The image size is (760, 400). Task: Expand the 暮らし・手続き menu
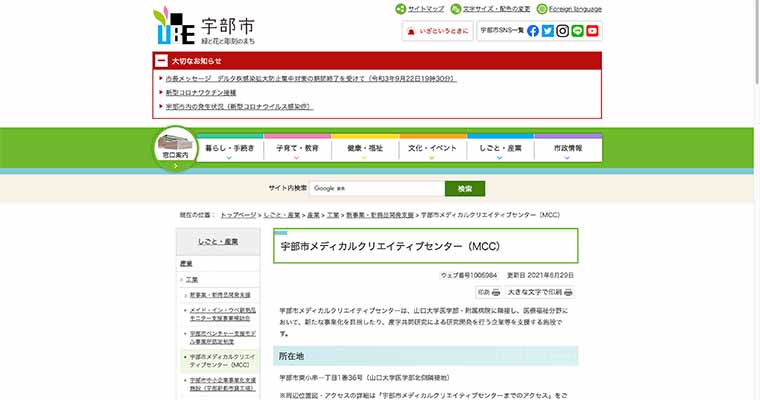229,149
